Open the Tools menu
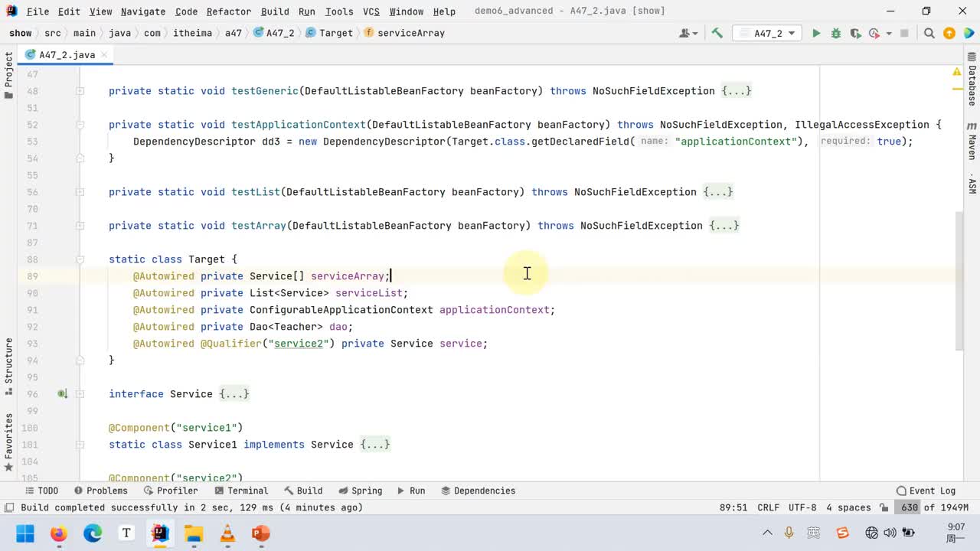This screenshot has height=551, width=980. [339, 11]
